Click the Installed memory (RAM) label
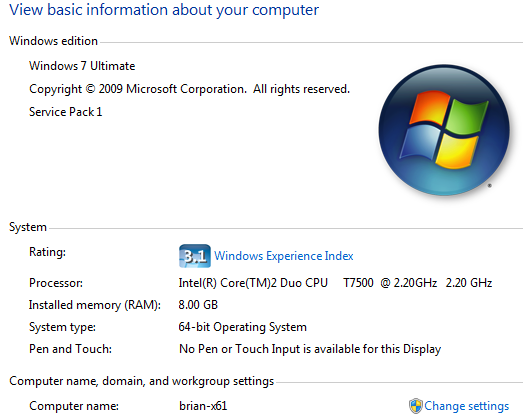Viewport: 526px width, 418px height. point(95,305)
